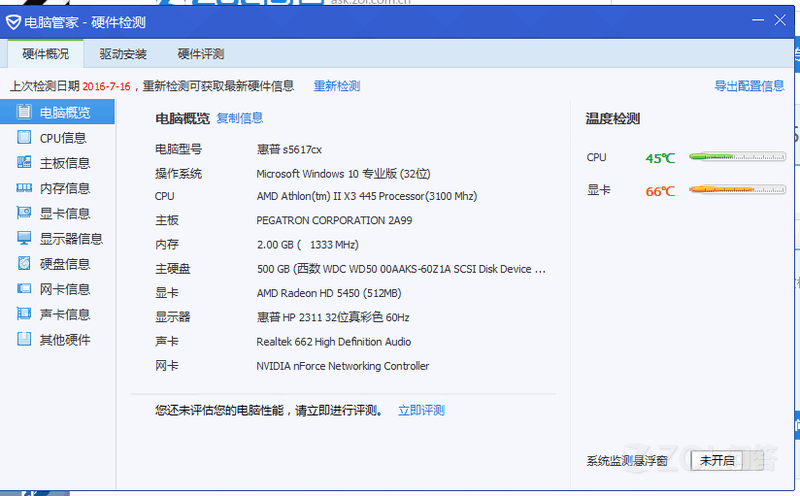Click the 重新检测 link

(337, 86)
